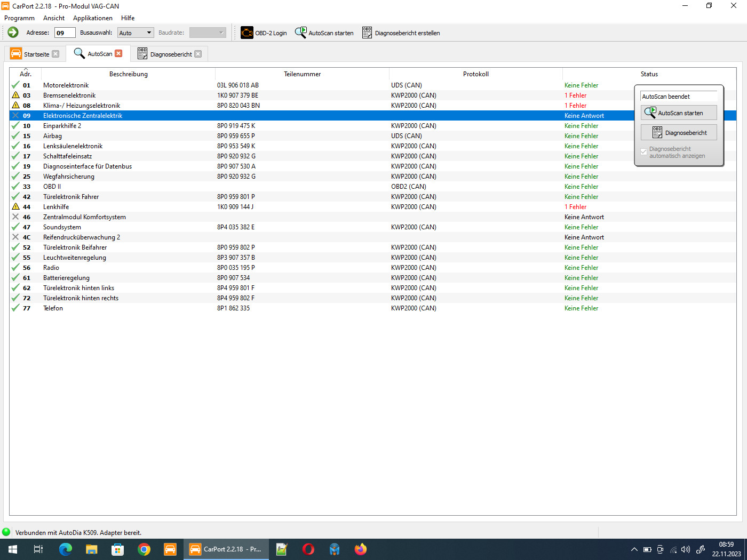This screenshot has height=560, width=747.
Task: Open Chrome from the taskbar
Action: point(144,549)
